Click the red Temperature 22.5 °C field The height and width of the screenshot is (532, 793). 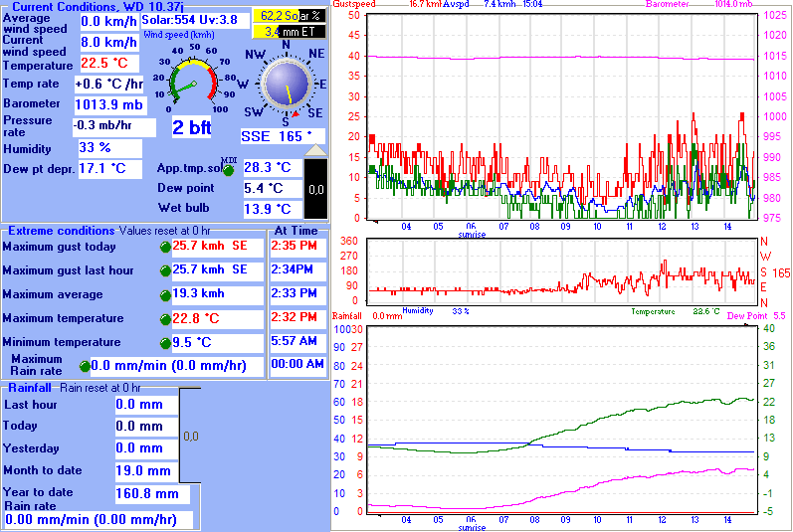[109, 64]
